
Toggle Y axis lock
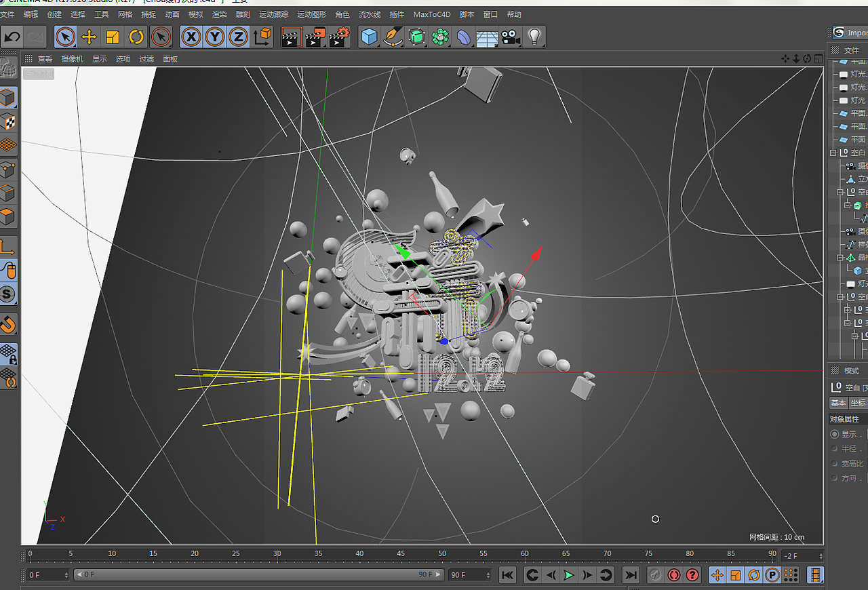pyautogui.click(x=215, y=37)
